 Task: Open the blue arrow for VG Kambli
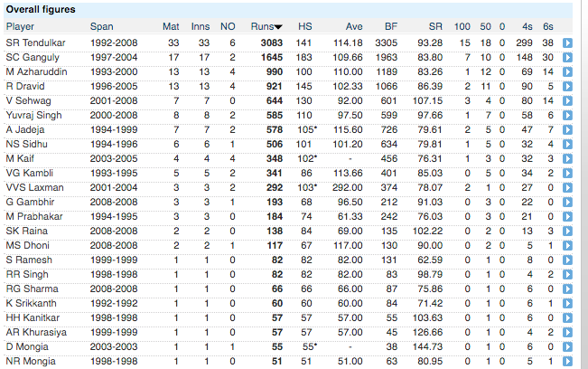tap(567, 173)
